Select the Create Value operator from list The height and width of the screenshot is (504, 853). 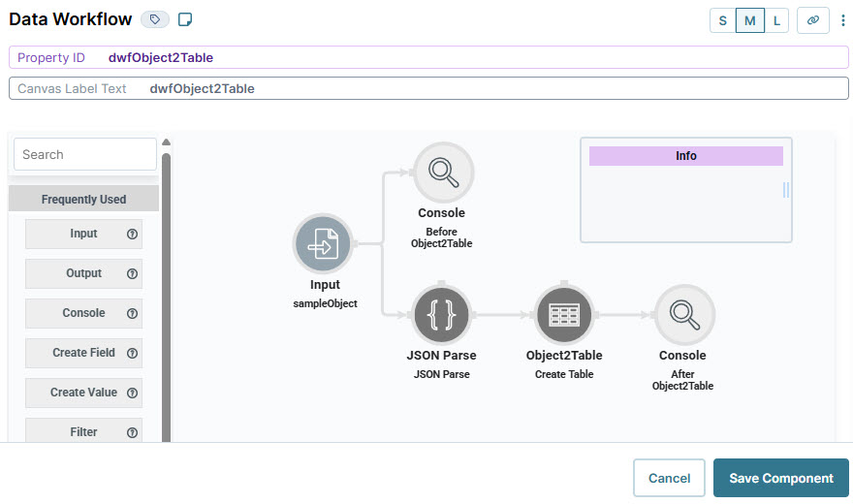(83, 393)
